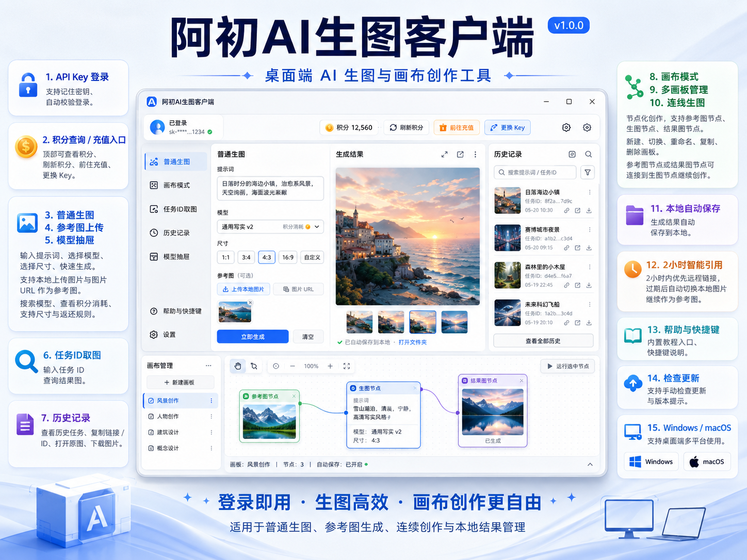
Task: Click the 图片 URL button
Action: click(299, 289)
